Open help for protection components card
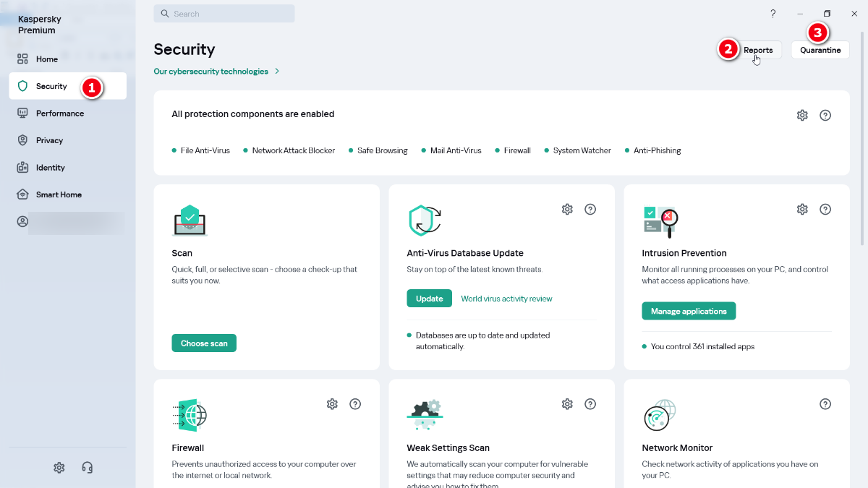Image resolution: width=868 pixels, height=488 pixels. tap(825, 115)
